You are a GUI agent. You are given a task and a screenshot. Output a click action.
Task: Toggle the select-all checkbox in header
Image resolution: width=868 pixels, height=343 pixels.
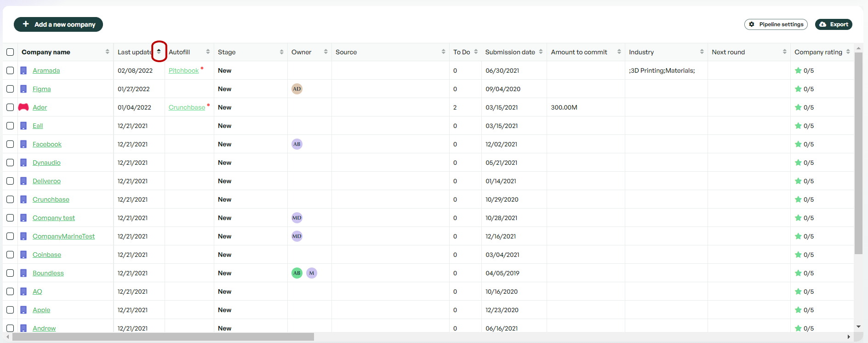[10, 52]
